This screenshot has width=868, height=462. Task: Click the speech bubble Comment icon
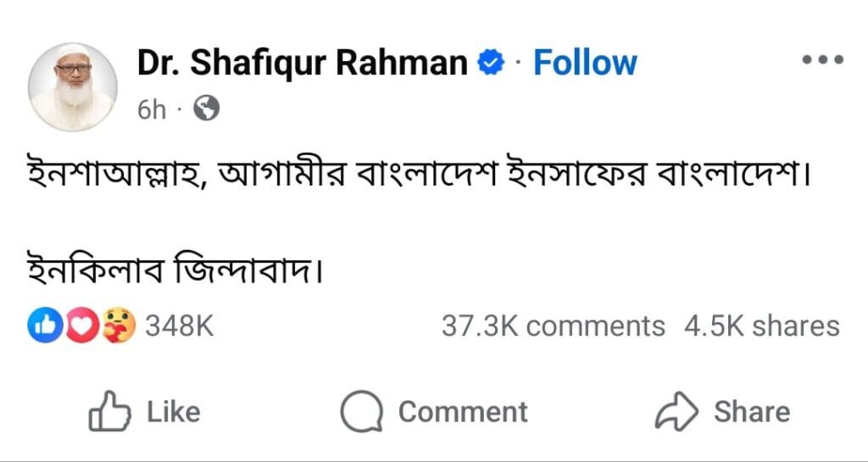click(x=363, y=412)
